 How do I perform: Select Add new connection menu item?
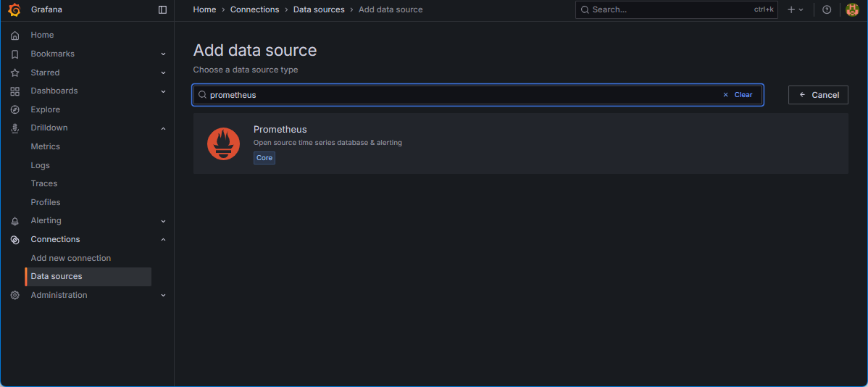(x=70, y=258)
